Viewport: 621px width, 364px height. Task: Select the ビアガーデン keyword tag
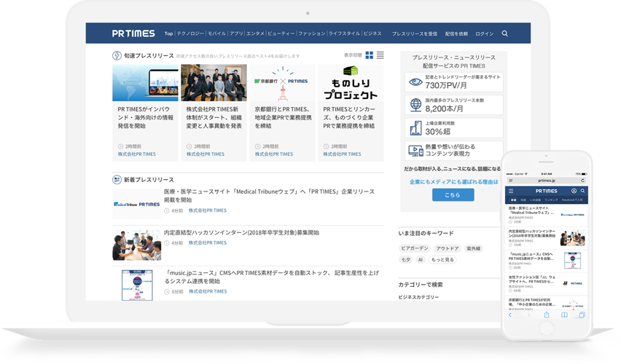click(414, 248)
